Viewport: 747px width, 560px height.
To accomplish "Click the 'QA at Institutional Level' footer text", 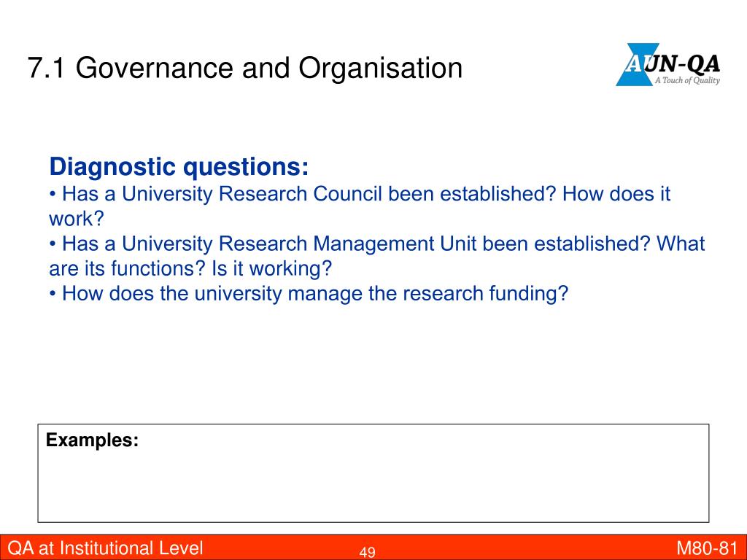I will [x=106, y=548].
